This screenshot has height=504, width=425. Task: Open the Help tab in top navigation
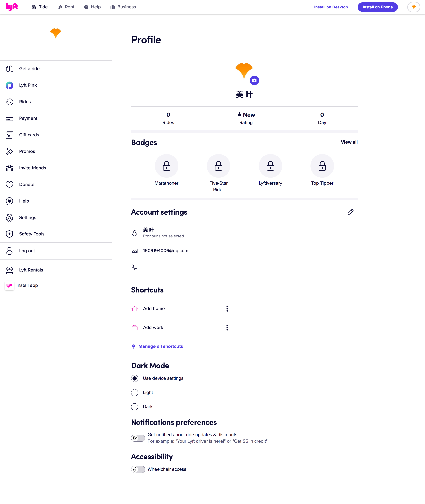click(92, 7)
